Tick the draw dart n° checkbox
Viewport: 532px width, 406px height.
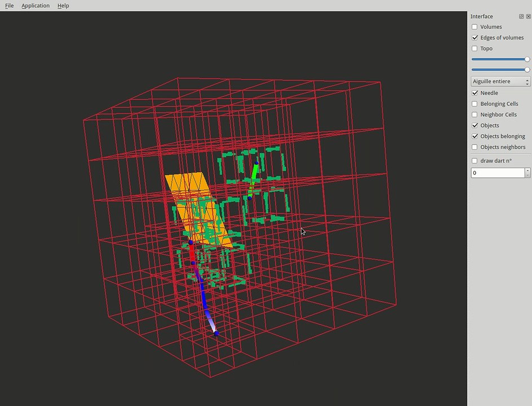pyautogui.click(x=475, y=161)
